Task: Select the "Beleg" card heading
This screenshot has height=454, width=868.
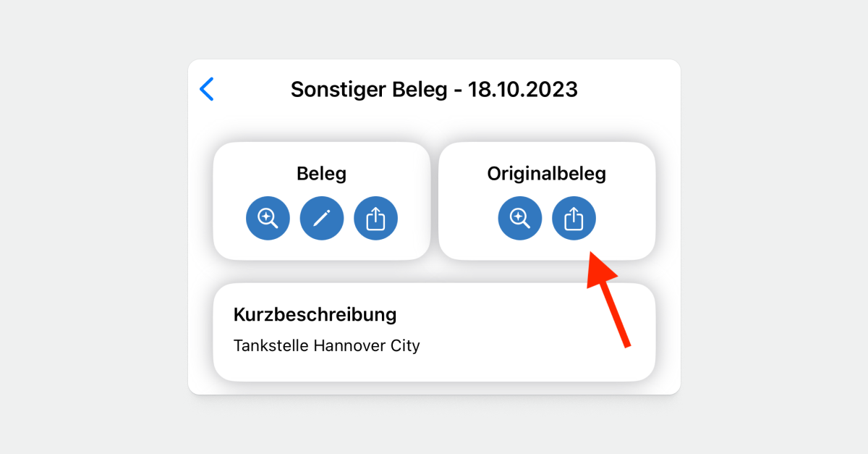Action: 321,174
